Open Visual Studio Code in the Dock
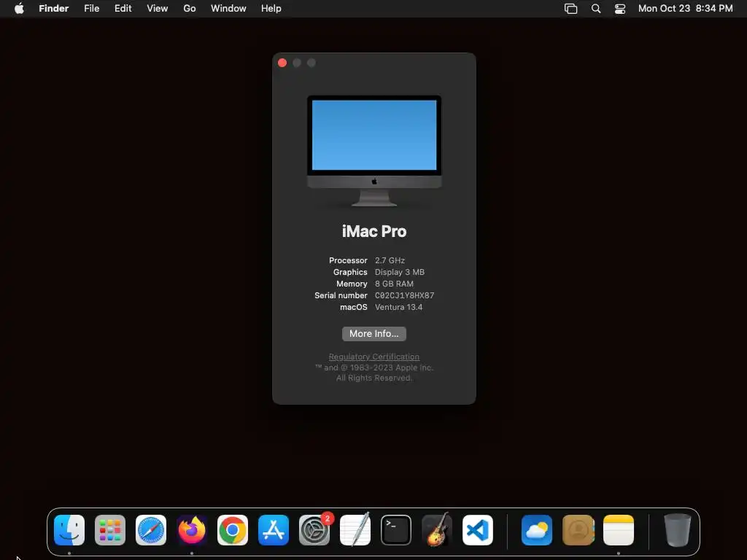Screen dimensions: 747x560 coord(478,530)
